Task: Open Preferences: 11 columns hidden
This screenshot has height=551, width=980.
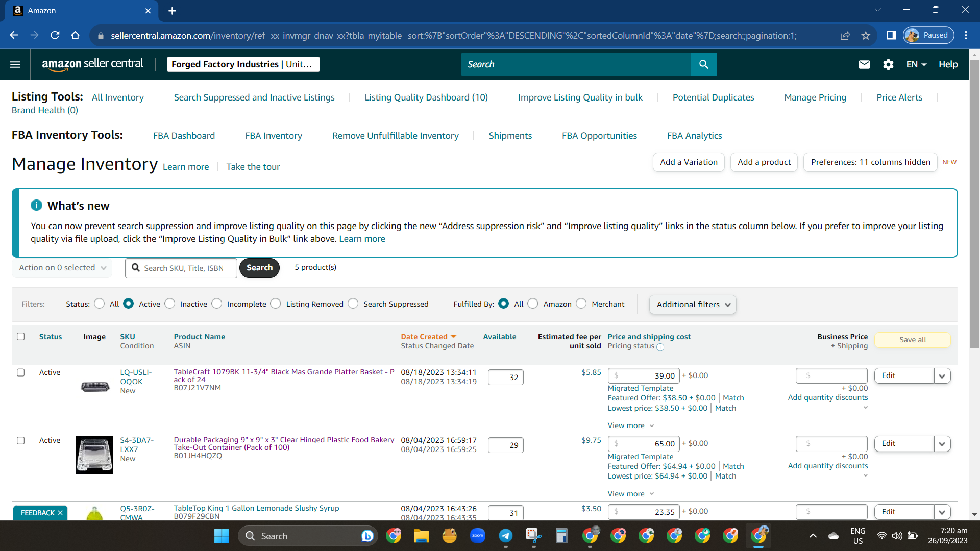Action: click(870, 162)
